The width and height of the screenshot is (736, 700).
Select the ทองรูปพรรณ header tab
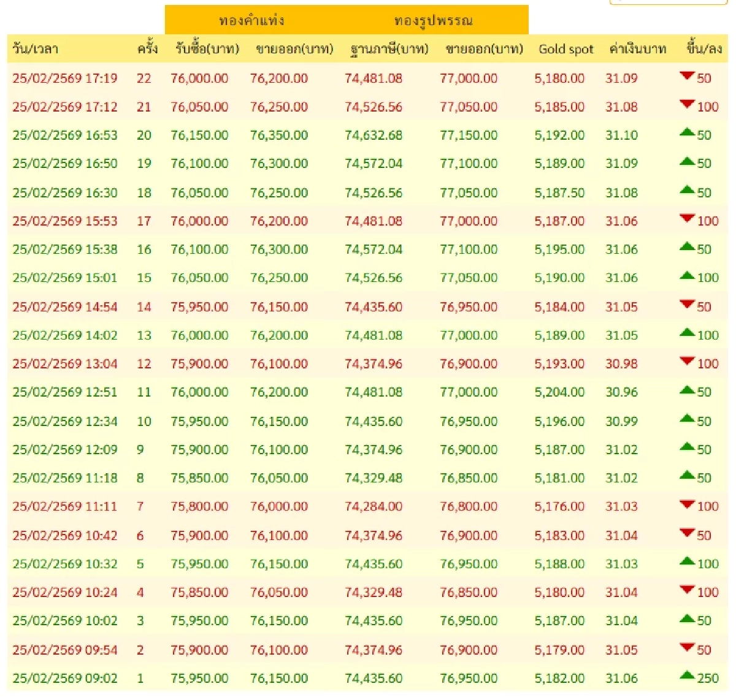point(433,20)
